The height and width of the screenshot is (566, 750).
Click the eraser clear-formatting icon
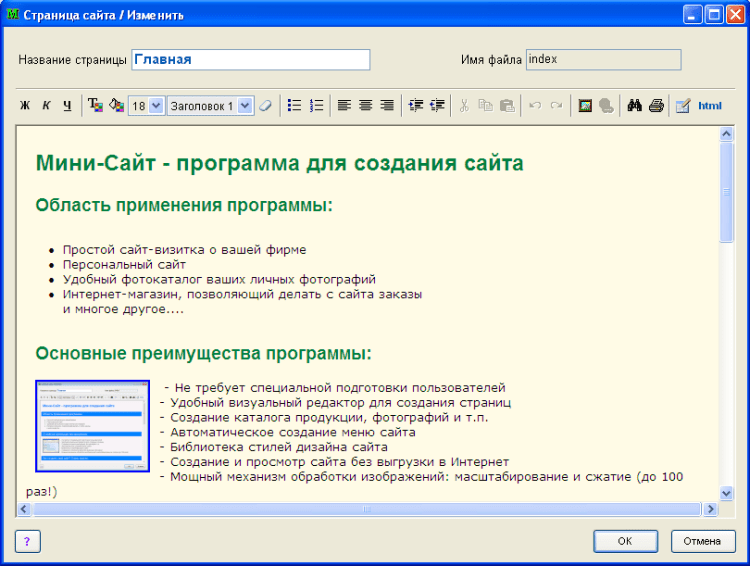click(265, 105)
